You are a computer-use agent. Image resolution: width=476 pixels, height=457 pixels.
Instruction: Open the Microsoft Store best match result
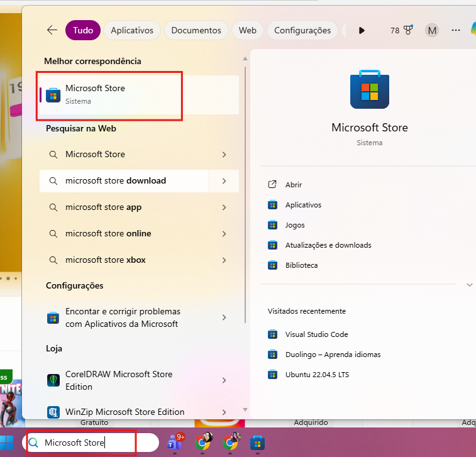[140, 95]
